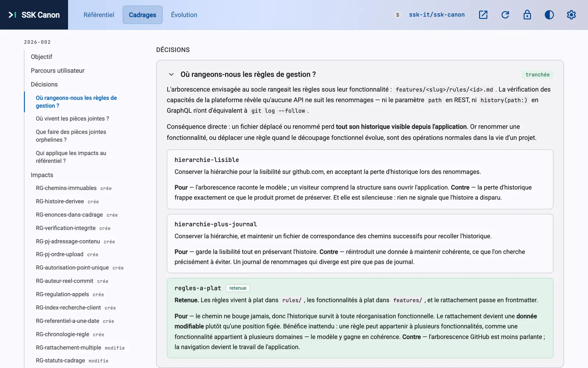Collapse the règles de gestion decision chevron
Image resolution: width=588 pixels, height=368 pixels.
tap(171, 74)
